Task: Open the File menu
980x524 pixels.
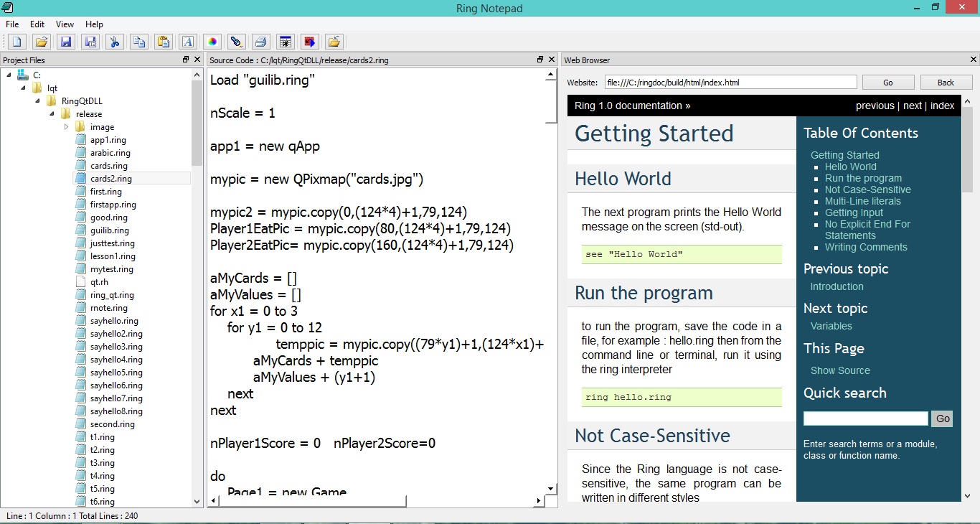Action: point(11,24)
